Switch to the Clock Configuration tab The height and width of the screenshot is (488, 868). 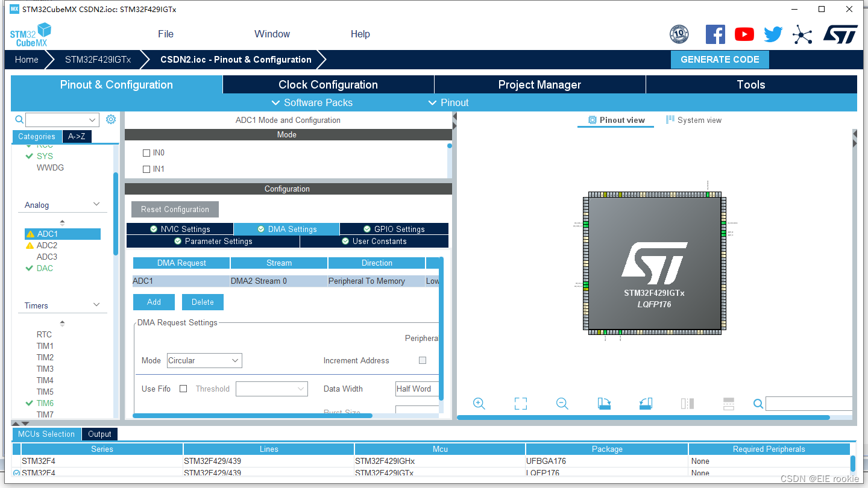pos(328,84)
